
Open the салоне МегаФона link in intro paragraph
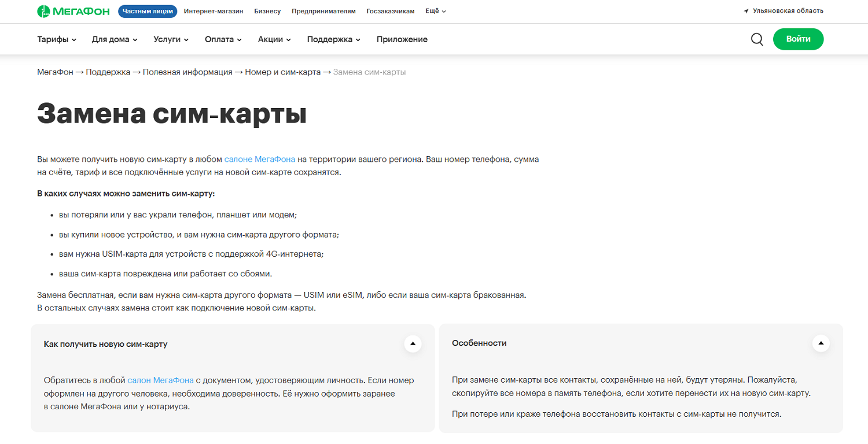[260, 159]
